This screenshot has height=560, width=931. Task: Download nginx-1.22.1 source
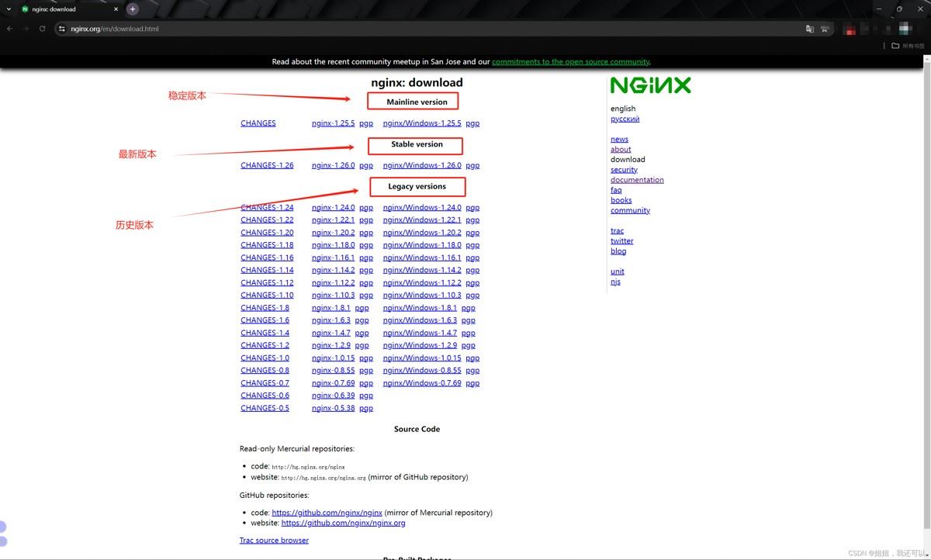tap(333, 220)
